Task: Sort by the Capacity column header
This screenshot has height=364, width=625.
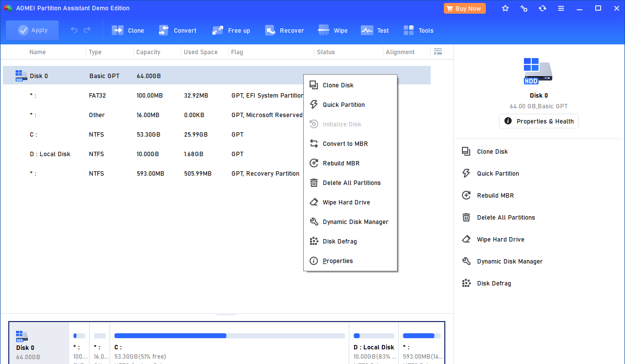Action: pos(148,52)
